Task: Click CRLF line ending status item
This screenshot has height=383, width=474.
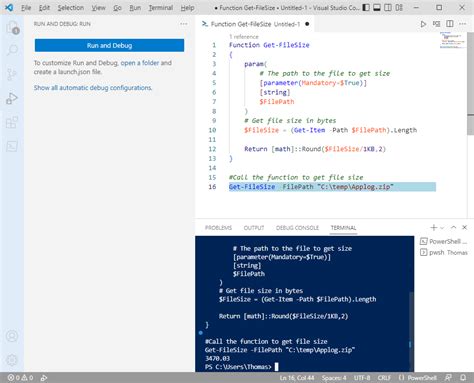Action: [384, 378]
